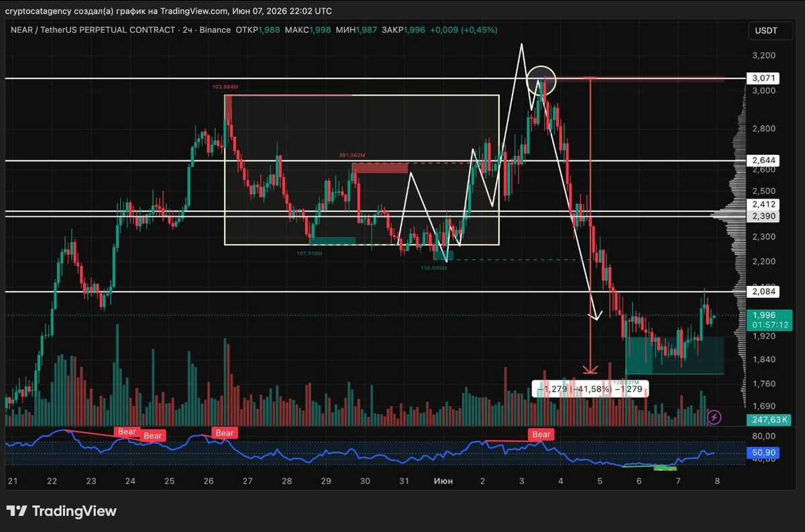The height and width of the screenshot is (532, 805).
Task: Select the 2,644 price level label
Action: 764,161
